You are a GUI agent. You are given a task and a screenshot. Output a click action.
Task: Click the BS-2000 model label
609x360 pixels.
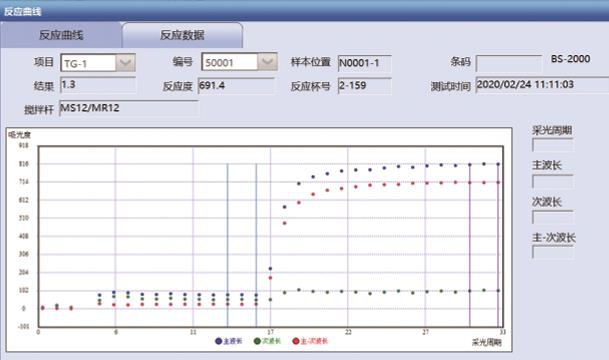(571, 59)
